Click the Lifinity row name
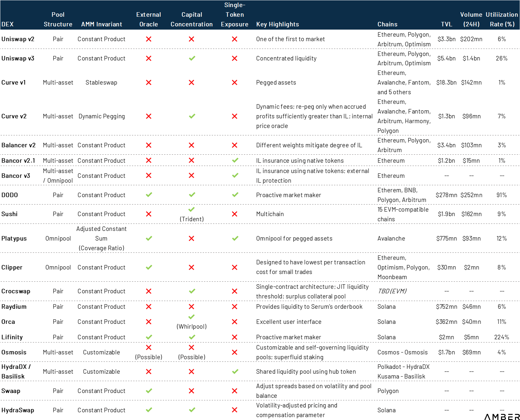520x420 pixels. (12, 337)
